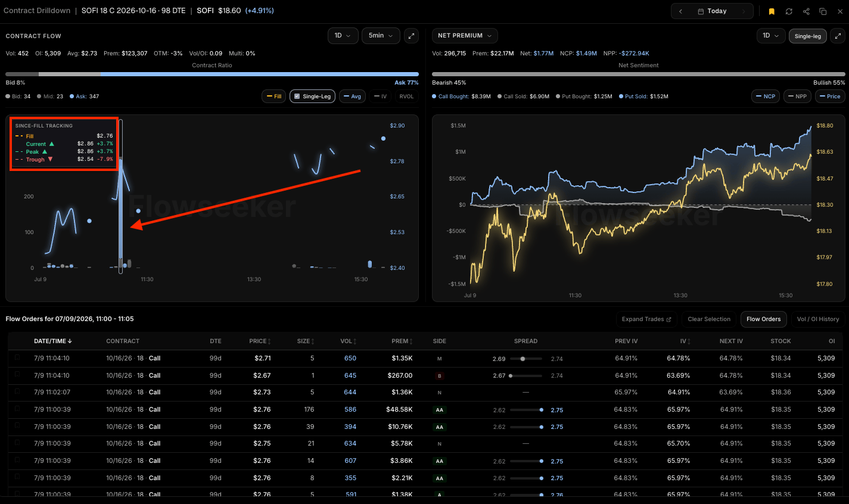
Task: Bookmark the 11:04:10 row priced $2.71
Action: [17, 358]
